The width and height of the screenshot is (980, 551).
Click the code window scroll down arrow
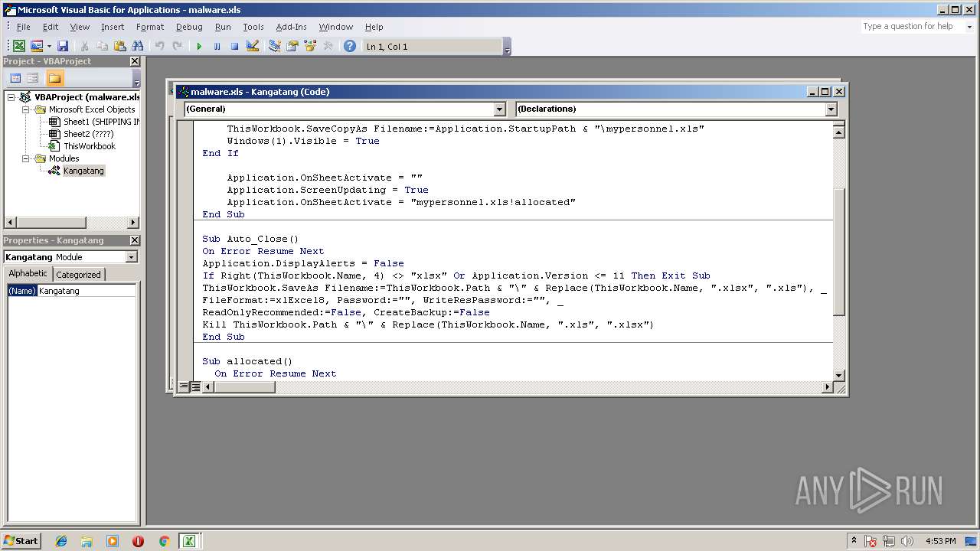(838, 375)
